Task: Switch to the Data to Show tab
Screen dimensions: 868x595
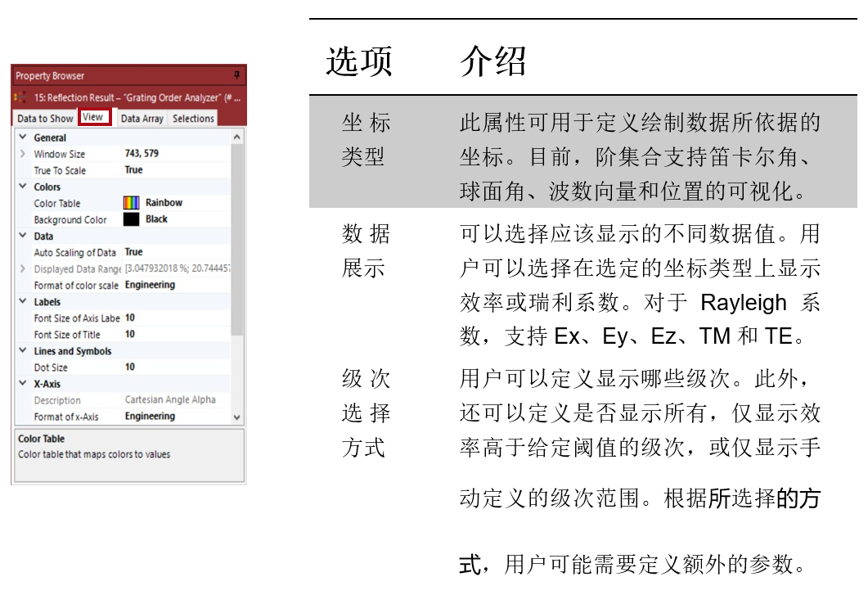Action: pos(45,118)
